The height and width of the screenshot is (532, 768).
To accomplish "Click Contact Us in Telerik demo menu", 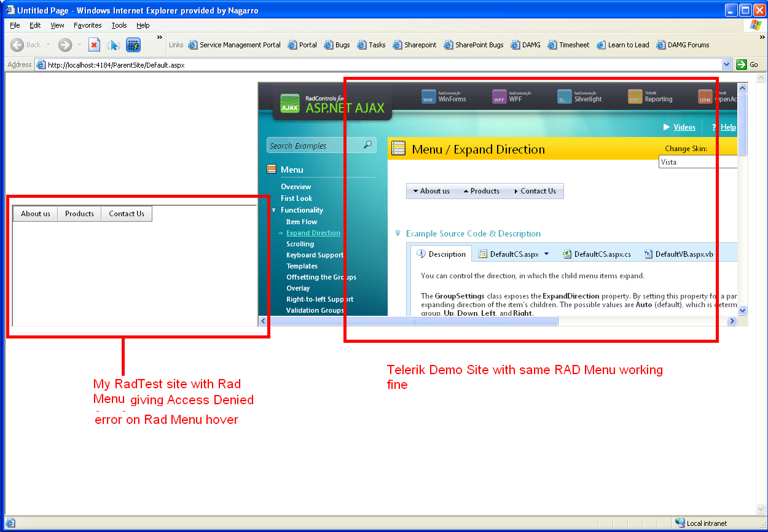I will (535, 191).
